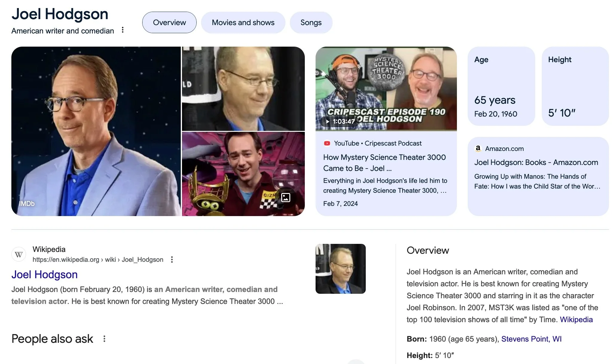Image resolution: width=615 pixels, height=364 pixels.
Task: Open the Joel Hodgson Wikipedia result link
Action: click(45, 274)
